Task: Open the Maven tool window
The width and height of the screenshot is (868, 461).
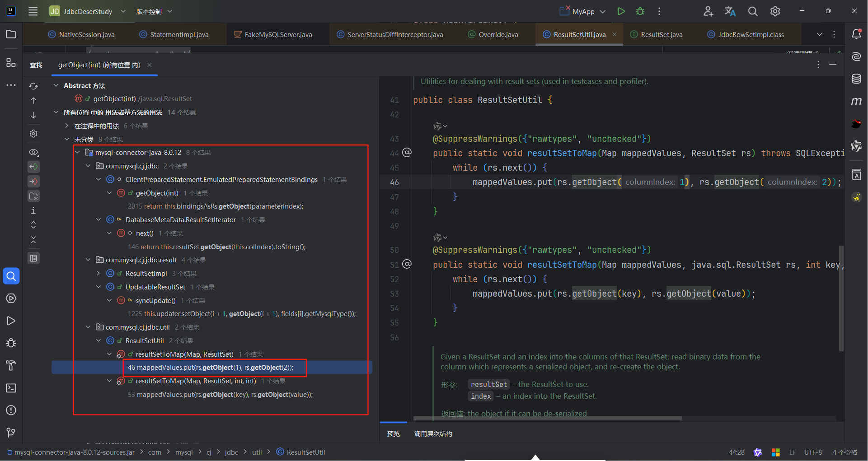Action: click(x=856, y=101)
